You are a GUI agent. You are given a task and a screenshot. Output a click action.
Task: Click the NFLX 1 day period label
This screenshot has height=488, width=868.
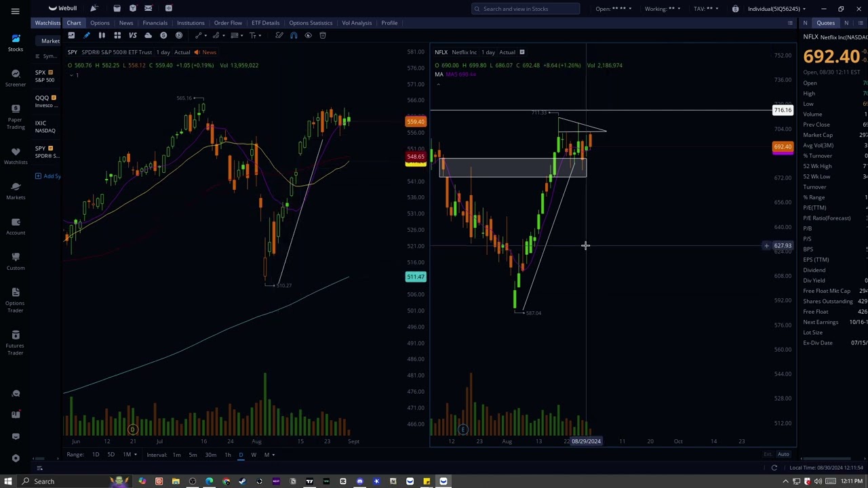(x=488, y=52)
